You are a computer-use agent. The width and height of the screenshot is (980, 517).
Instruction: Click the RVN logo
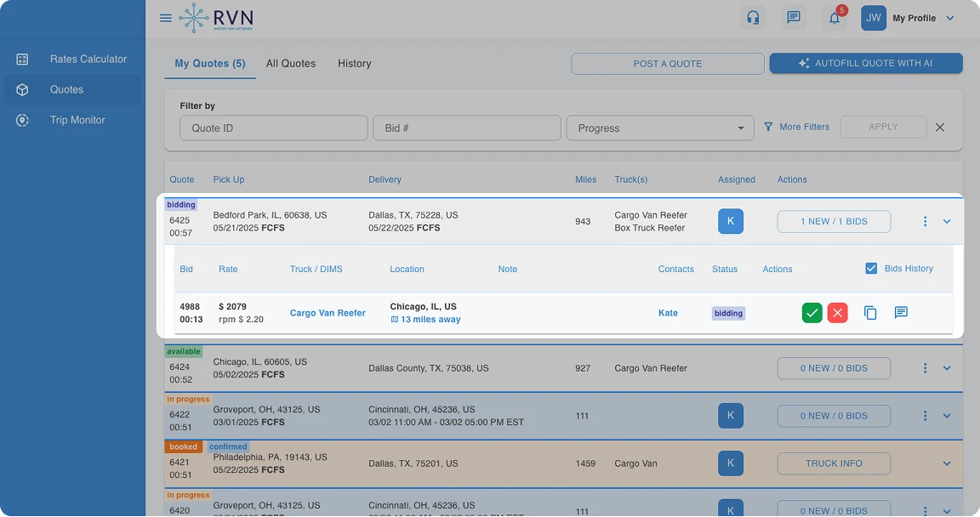[x=216, y=18]
